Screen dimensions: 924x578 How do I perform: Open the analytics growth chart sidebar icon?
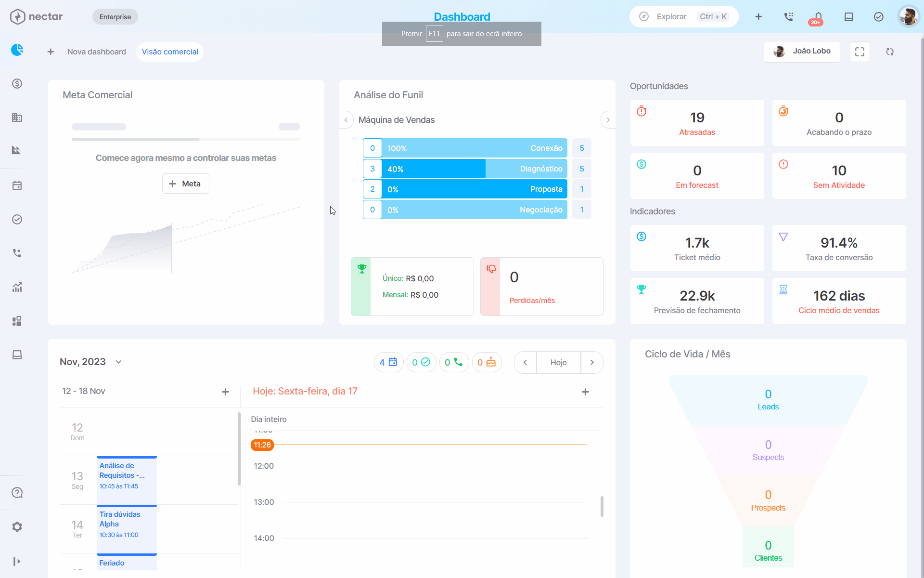tap(17, 288)
